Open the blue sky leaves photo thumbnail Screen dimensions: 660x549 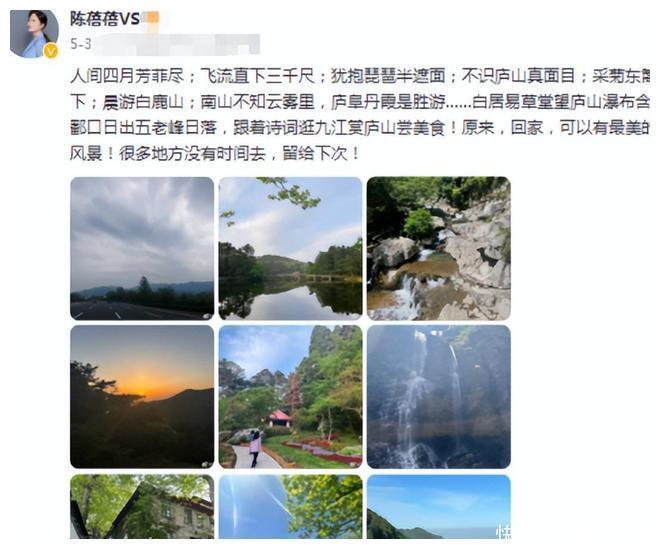[290, 506]
